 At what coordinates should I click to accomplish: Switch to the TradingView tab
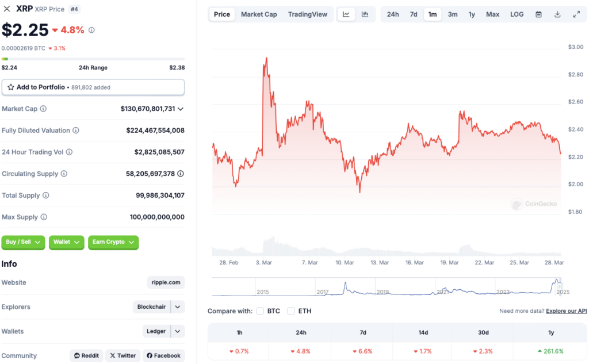[x=308, y=14]
